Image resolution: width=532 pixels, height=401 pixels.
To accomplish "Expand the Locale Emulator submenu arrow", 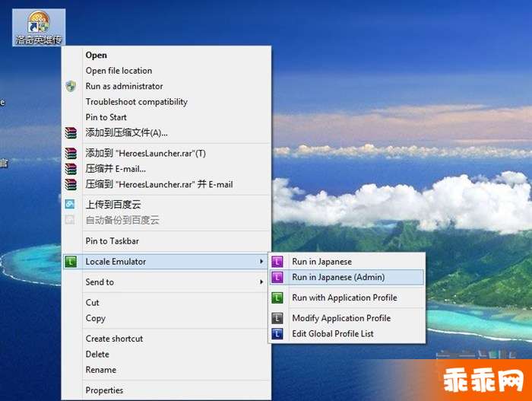I will (x=261, y=262).
